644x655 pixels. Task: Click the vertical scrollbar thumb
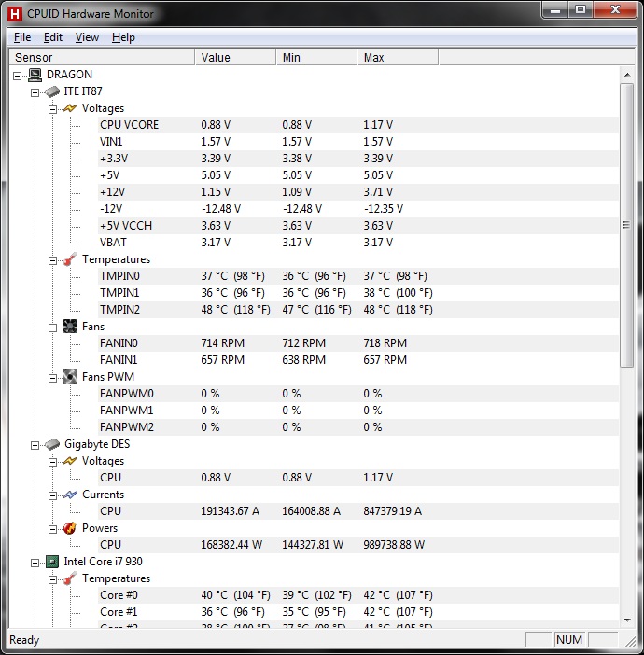pos(627,225)
